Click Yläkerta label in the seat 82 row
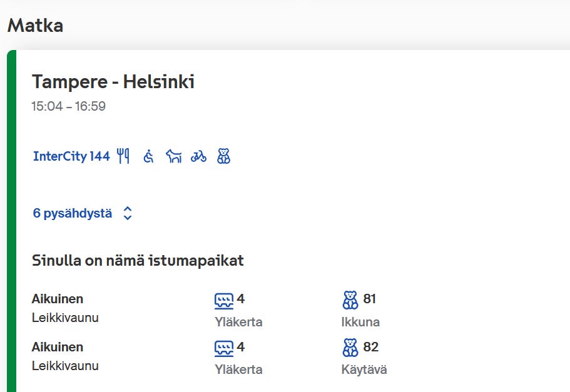Viewport: 570px width, 392px height. click(x=238, y=370)
